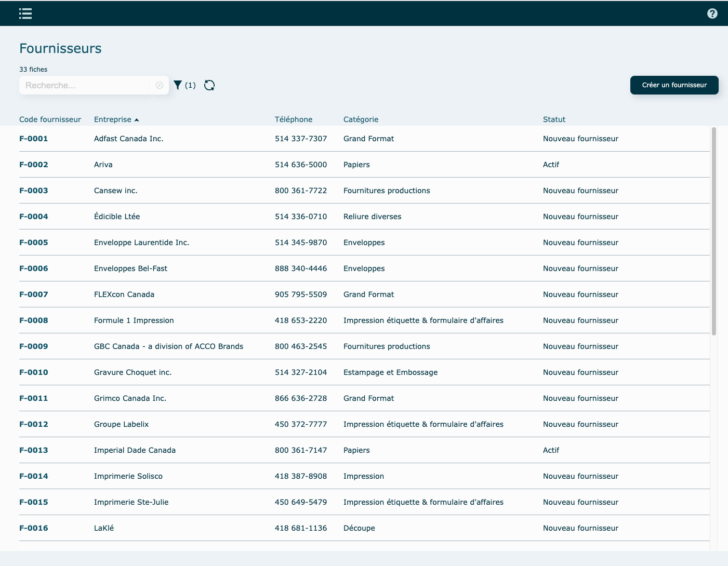Open supplier code F-0001 link
Screen dimensions: 728x566
click(34, 139)
